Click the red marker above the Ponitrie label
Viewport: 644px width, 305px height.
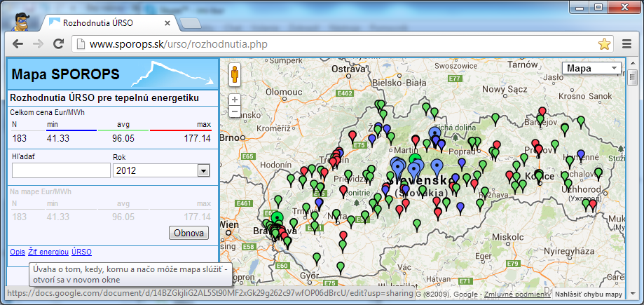pyautogui.click(x=343, y=190)
